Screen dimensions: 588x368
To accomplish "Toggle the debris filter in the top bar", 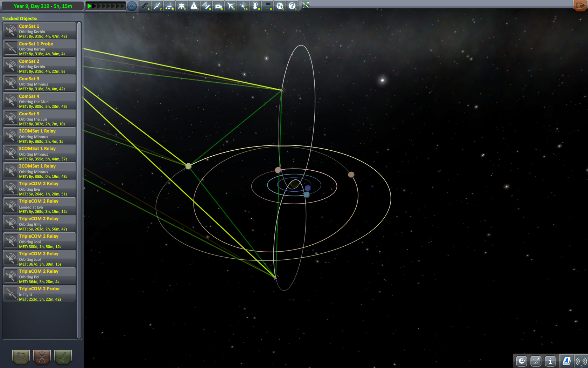I will 145,6.
